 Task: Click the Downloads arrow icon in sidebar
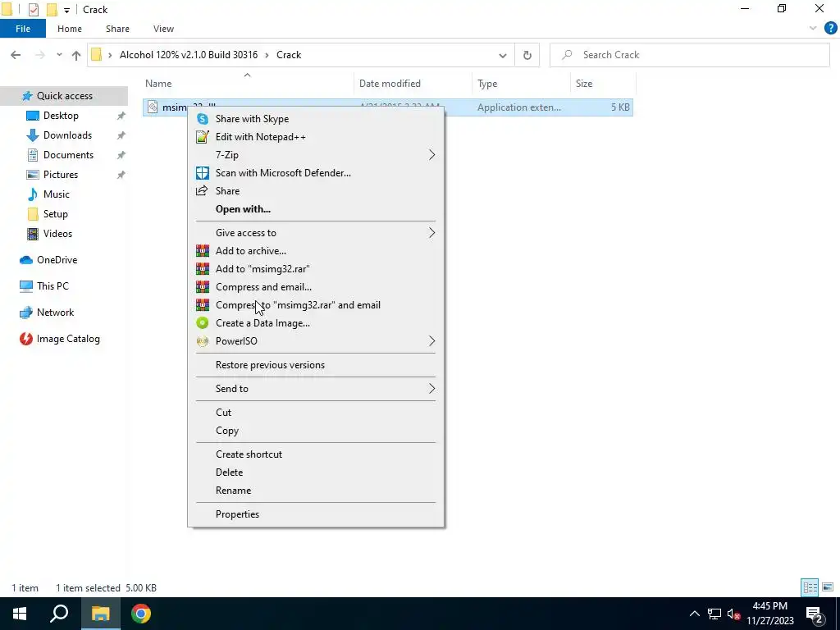33,135
